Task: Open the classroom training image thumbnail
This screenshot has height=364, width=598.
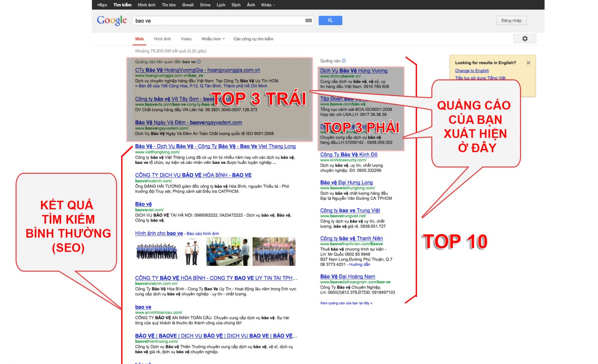Action: (x=228, y=251)
